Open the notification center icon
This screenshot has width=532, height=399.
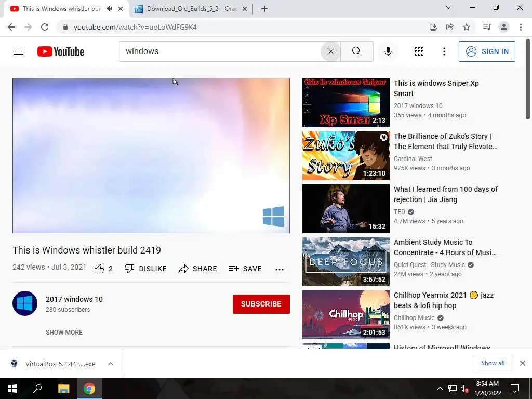tap(515, 389)
